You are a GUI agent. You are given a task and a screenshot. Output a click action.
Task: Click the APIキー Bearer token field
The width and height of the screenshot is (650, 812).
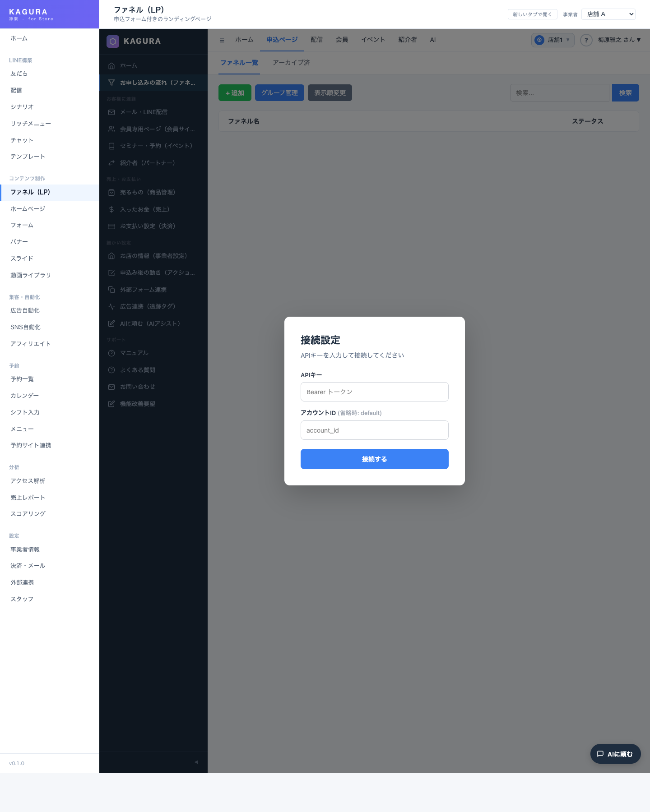374,392
